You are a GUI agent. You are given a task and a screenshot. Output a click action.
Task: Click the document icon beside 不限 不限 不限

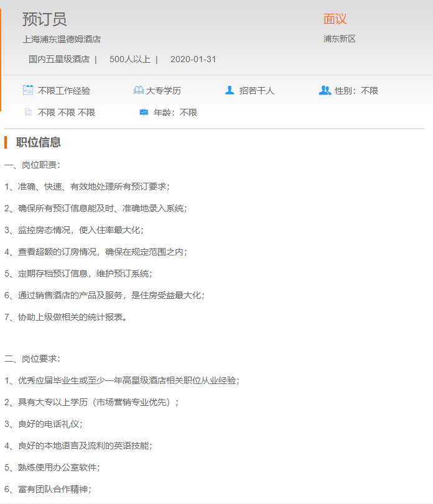28,112
